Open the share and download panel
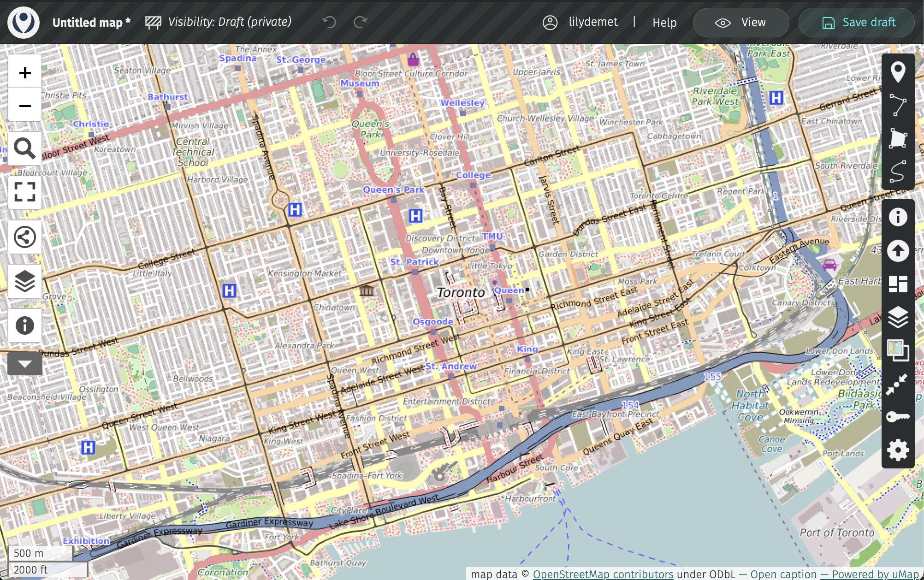The image size is (924, 580). [25, 237]
